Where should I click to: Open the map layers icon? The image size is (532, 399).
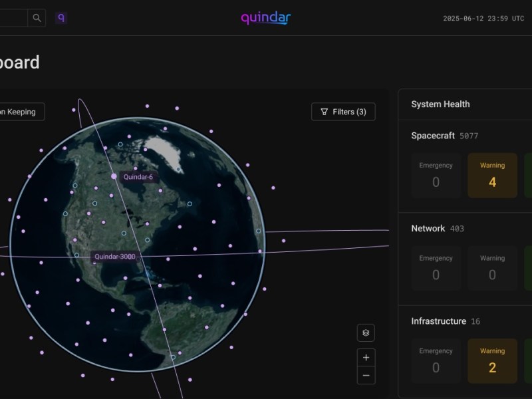tap(366, 332)
